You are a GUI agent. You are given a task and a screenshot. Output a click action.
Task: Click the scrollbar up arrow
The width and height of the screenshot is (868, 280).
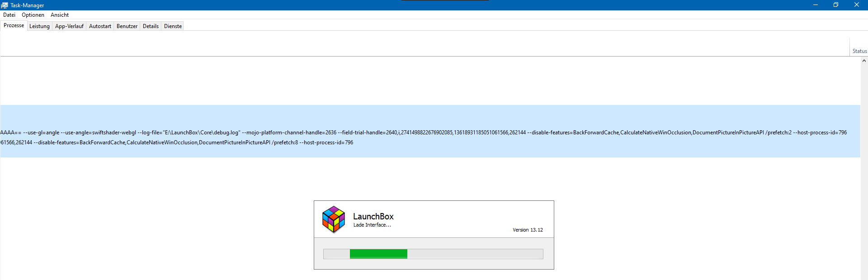(x=864, y=61)
